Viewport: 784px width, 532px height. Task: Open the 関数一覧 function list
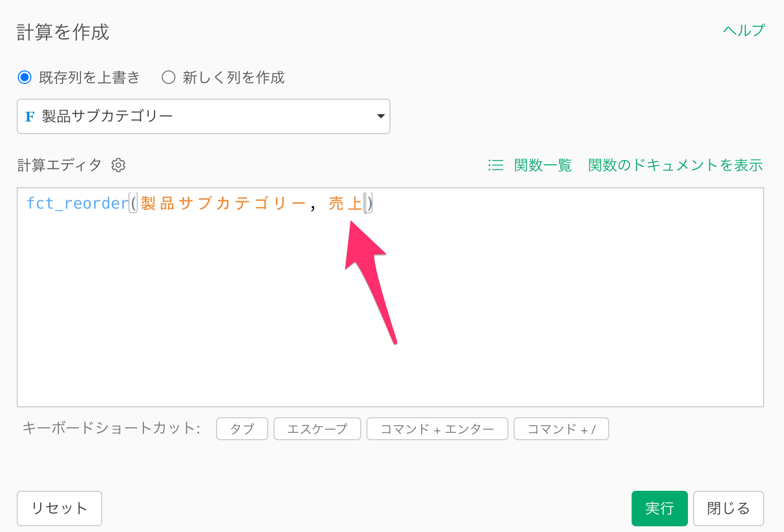(x=542, y=165)
